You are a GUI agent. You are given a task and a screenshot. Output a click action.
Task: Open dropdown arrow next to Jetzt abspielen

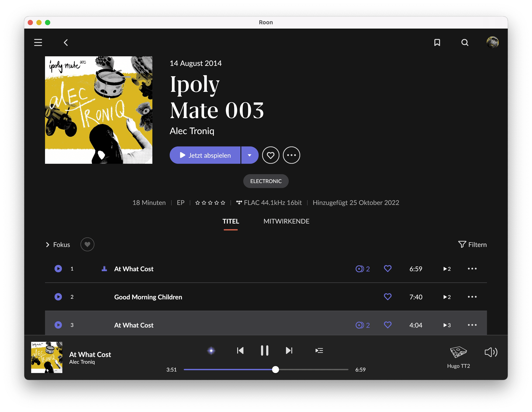tap(249, 155)
